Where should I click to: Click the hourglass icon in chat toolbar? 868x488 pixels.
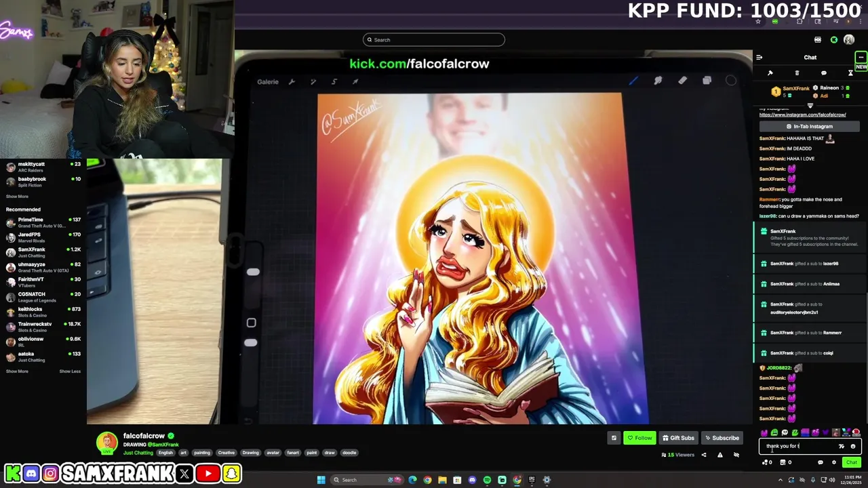pos(850,73)
